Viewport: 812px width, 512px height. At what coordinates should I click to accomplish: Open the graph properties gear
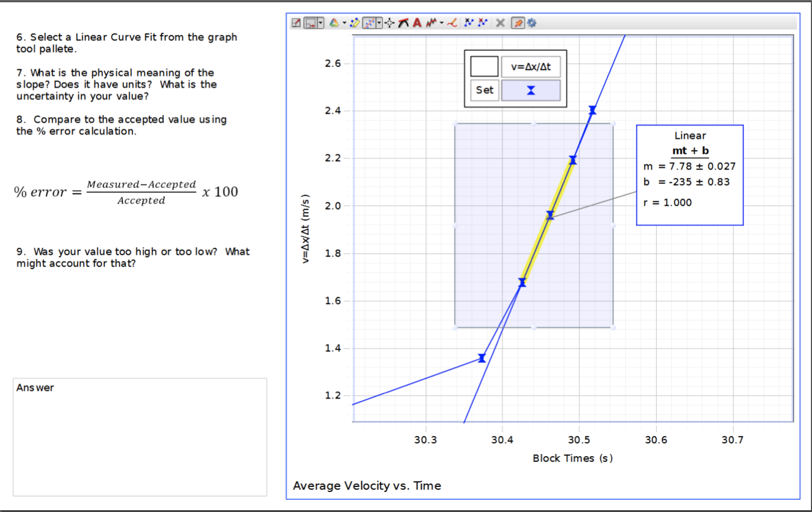pos(531,23)
